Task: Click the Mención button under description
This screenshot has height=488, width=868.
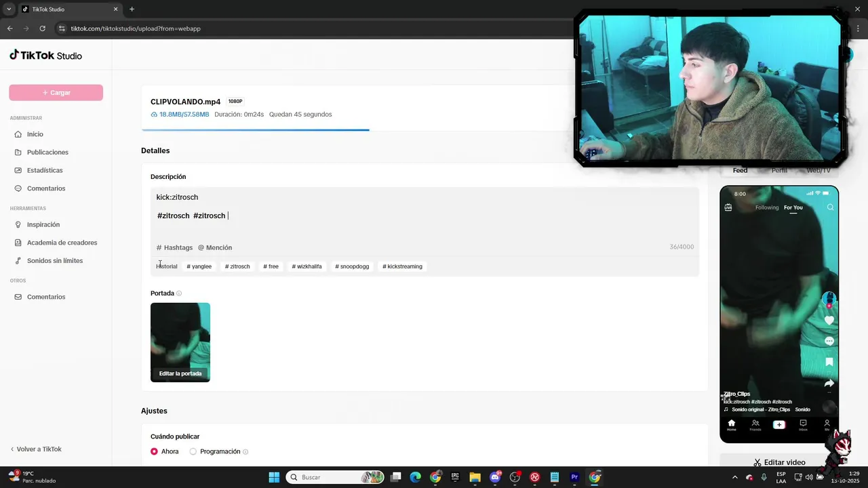Action: 215,247
